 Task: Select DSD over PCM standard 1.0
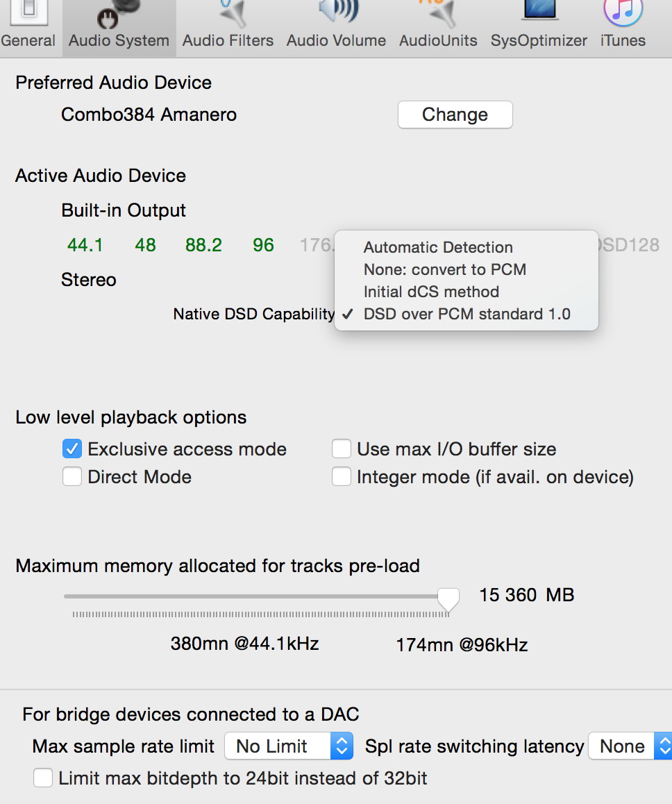pos(466,314)
